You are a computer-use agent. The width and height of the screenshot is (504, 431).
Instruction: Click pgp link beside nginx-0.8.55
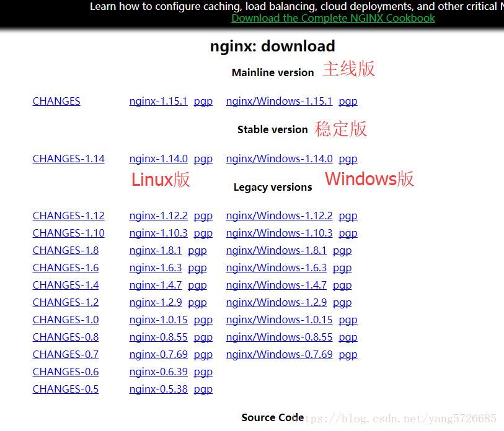point(203,338)
